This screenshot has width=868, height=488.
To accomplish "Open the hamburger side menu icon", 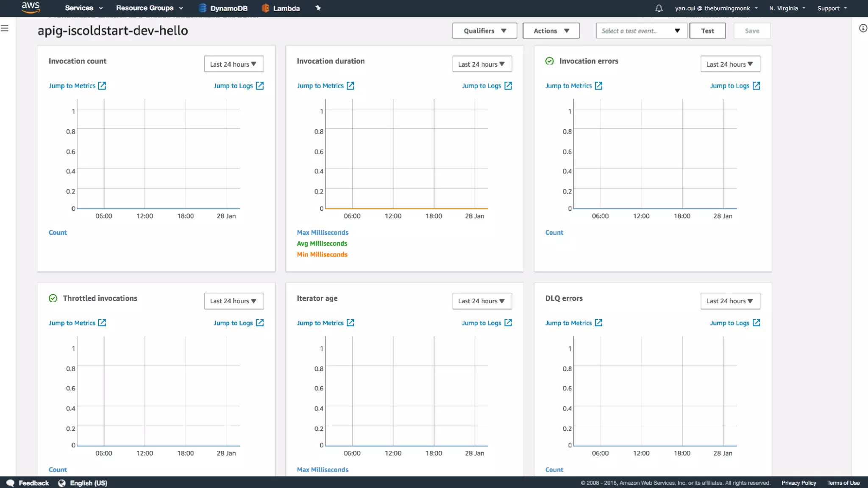I will pyautogui.click(x=5, y=28).
